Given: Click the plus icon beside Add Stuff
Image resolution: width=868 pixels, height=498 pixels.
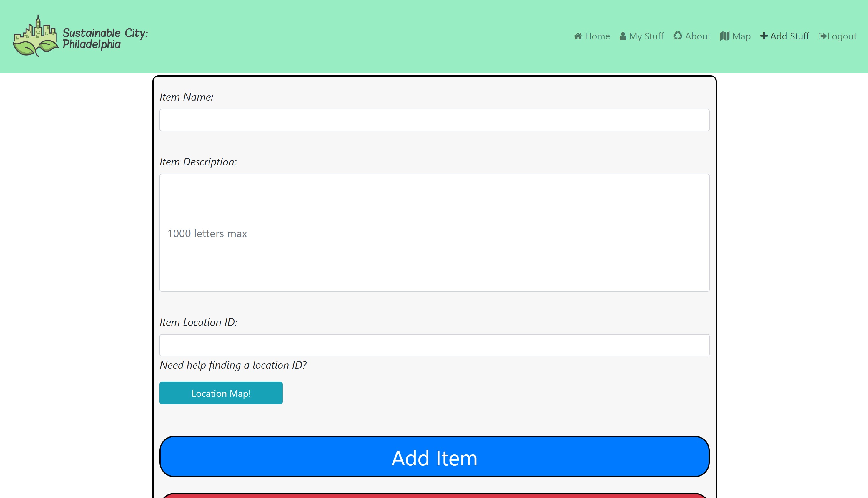Looking at the screenshot, I should tap(764, 36).
